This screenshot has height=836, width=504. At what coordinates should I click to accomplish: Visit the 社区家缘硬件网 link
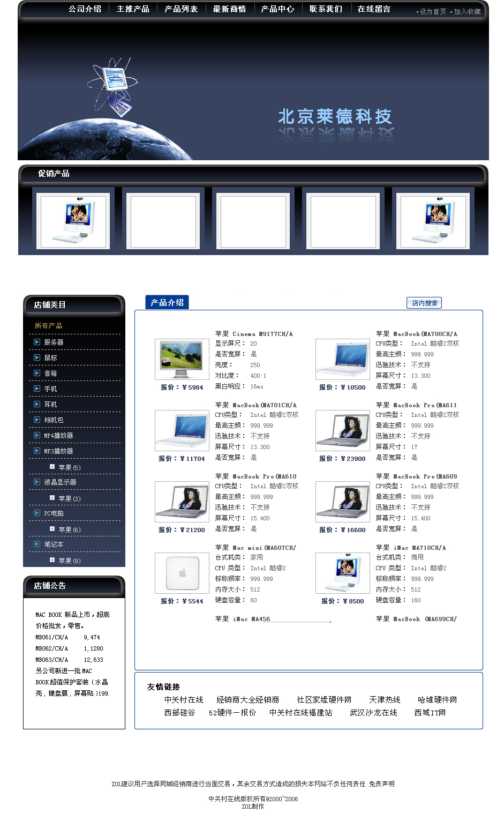[324, 700]
